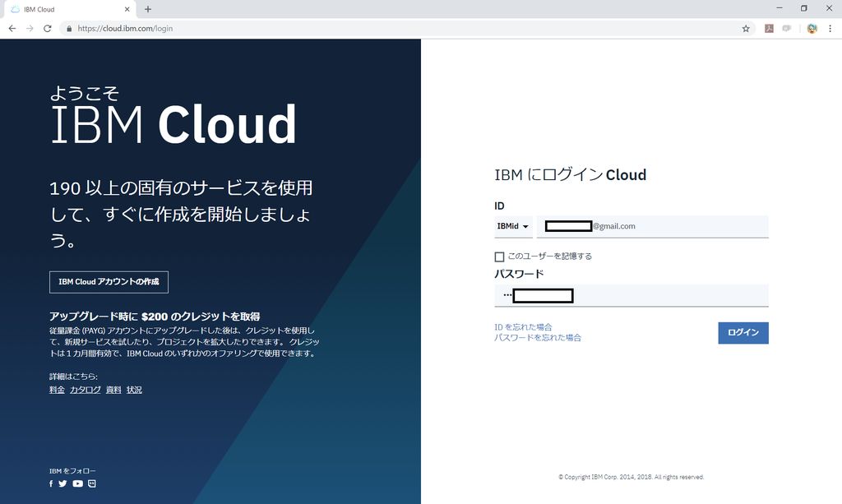
Task: Open the 状況 link
Action: (x=134, y=390)
